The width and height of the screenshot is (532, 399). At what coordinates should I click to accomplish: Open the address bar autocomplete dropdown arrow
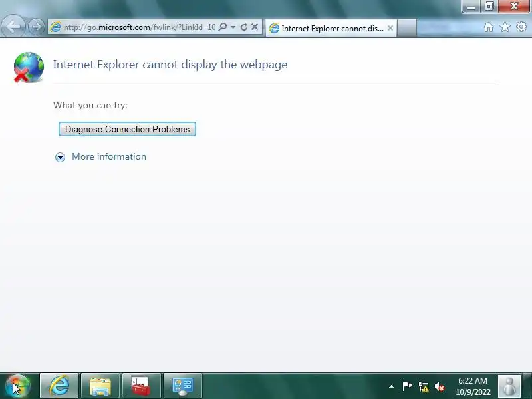233,27
